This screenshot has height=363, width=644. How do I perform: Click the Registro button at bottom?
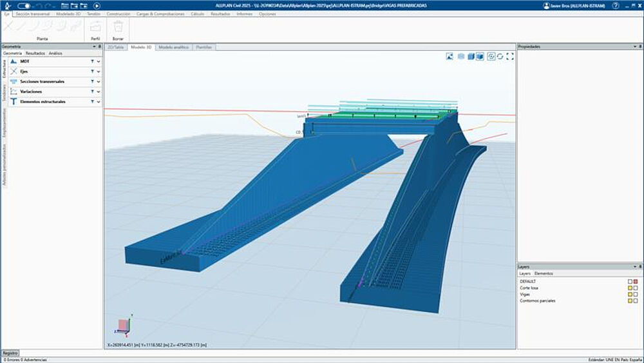coord(10,353)
